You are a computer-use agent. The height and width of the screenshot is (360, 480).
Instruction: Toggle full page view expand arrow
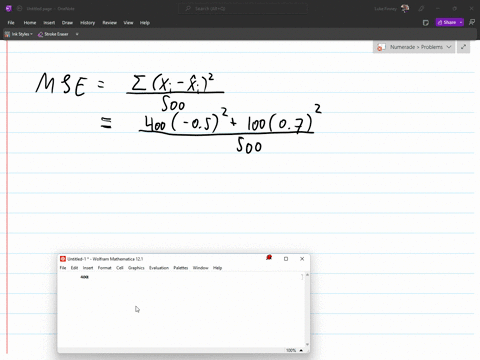(x=463, y=47)
